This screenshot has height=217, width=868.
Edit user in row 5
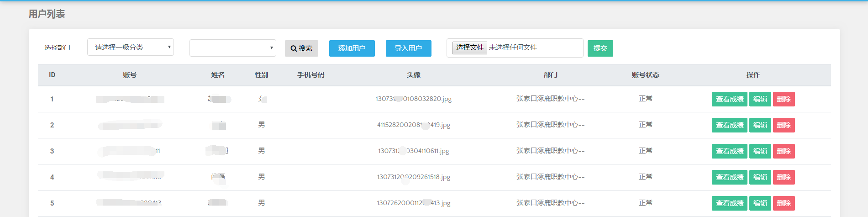pos(760,203)
